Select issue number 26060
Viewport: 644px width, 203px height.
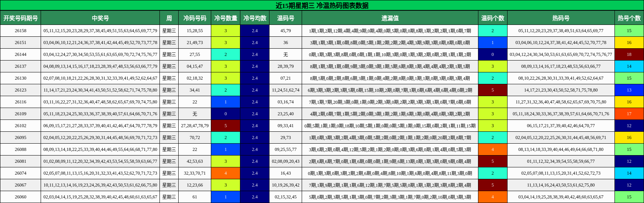(x=21, y=197)
